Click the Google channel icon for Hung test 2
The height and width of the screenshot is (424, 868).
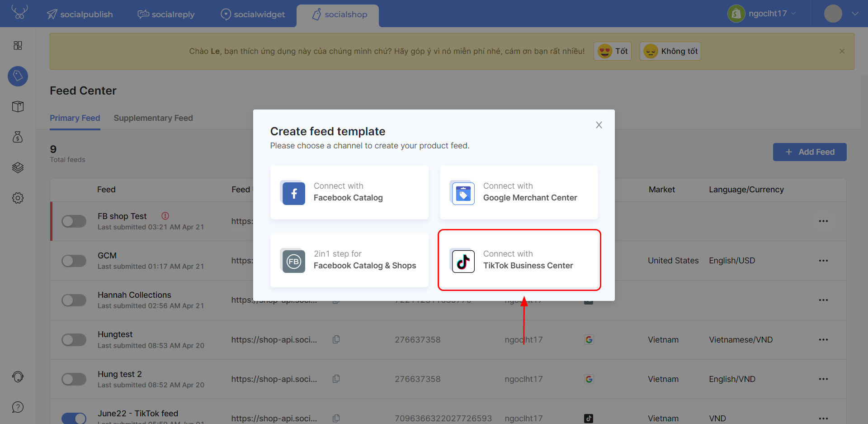point(589,379)
